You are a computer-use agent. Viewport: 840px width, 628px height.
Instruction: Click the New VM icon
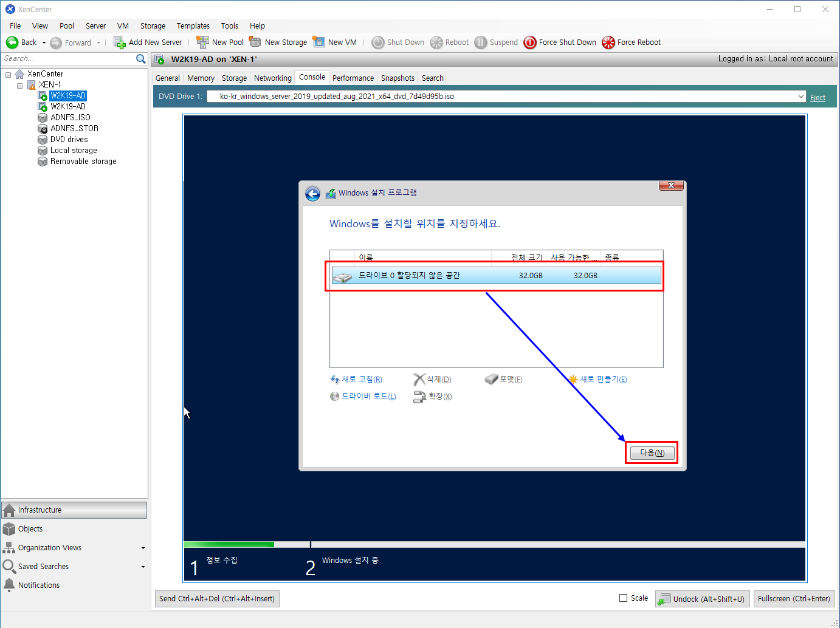point(318,42)
